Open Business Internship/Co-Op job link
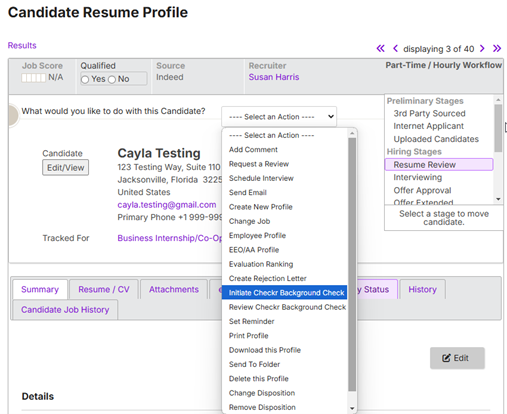507x414 pixels. [170, 238]
